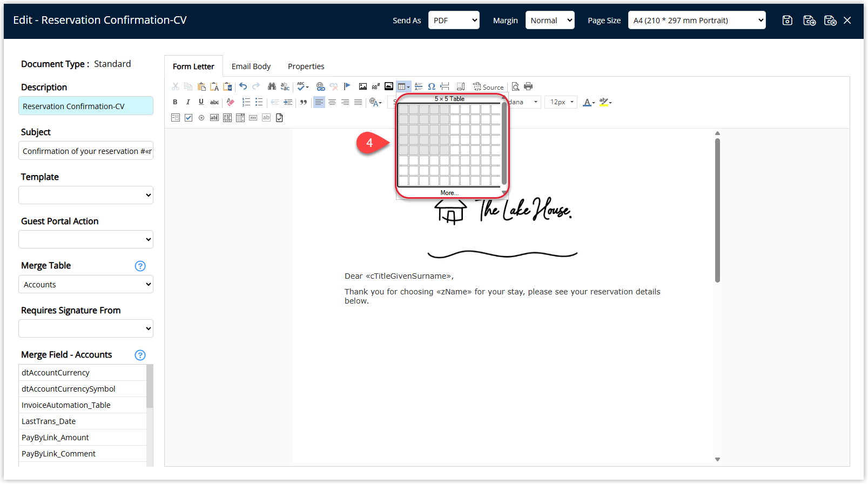Insert a hyperlink with Link icon
This screenshot has width=868, height=484.
[x=320, y=86]
